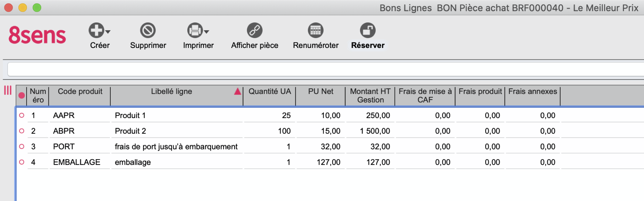Click PU Net value 15,00
Viewport: 644px width, 201px height.
tap(331, 131)
